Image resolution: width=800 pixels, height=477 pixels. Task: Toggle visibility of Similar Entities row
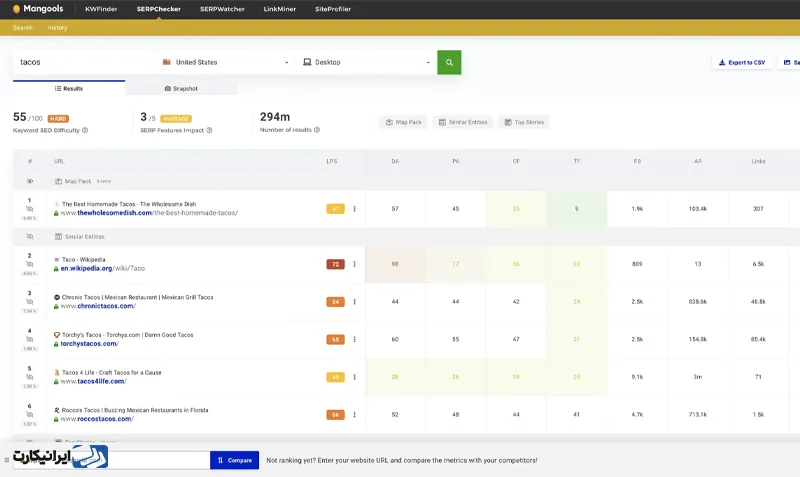tap(30, 237)
